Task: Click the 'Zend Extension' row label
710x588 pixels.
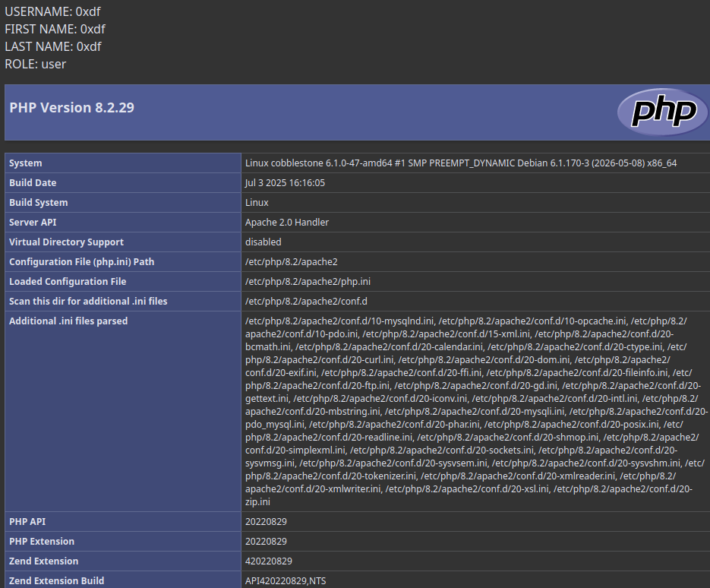Action: click(x=43, y=561)
